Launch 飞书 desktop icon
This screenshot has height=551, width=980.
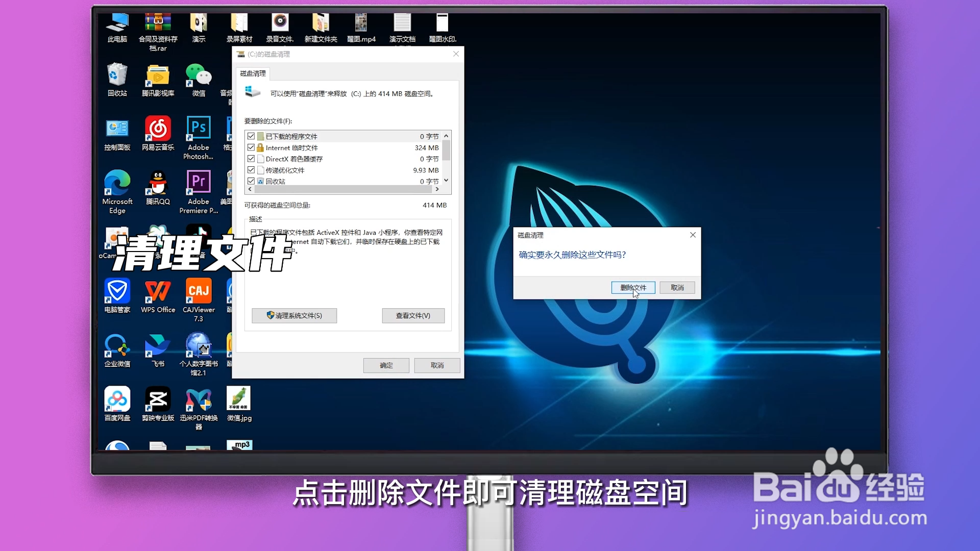158,350
